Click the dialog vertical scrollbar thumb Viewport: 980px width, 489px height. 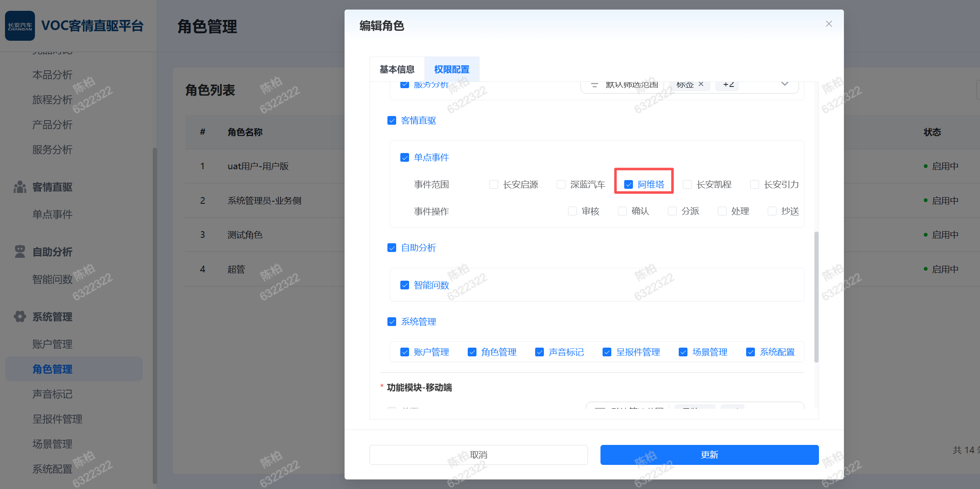click(816, 297)
